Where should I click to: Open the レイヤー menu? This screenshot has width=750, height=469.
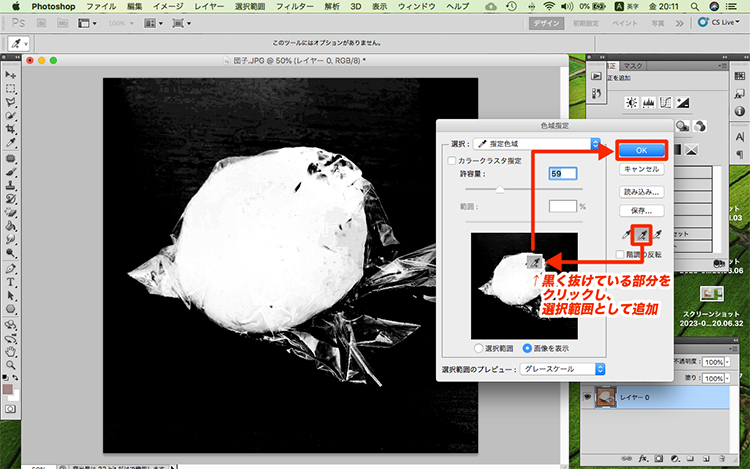pyautogui.click(x=209, y=7)
